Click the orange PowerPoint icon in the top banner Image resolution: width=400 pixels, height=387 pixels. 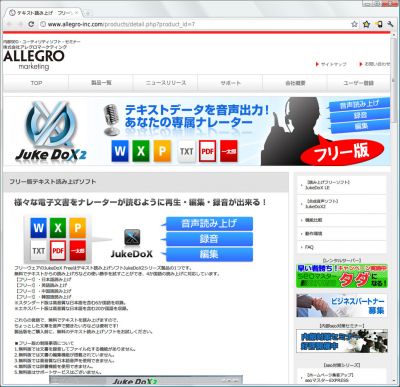pos(162,151)
